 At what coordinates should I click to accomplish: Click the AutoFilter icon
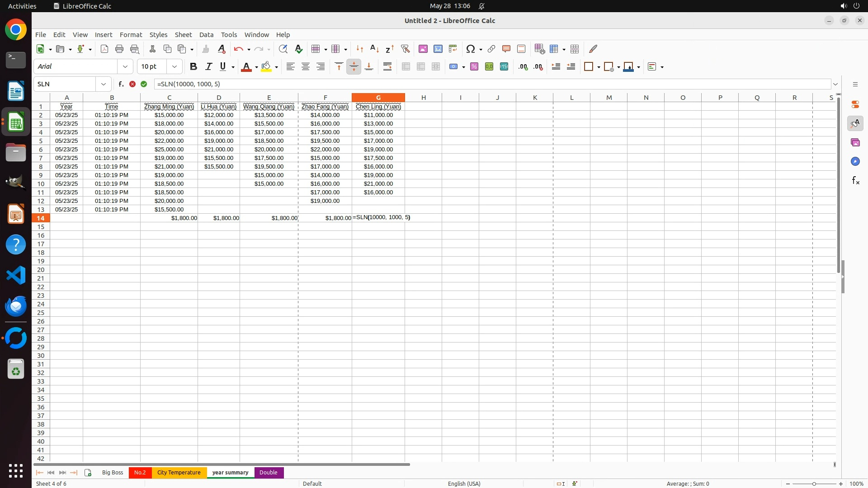pyautogui.click(x=405, y=49)
